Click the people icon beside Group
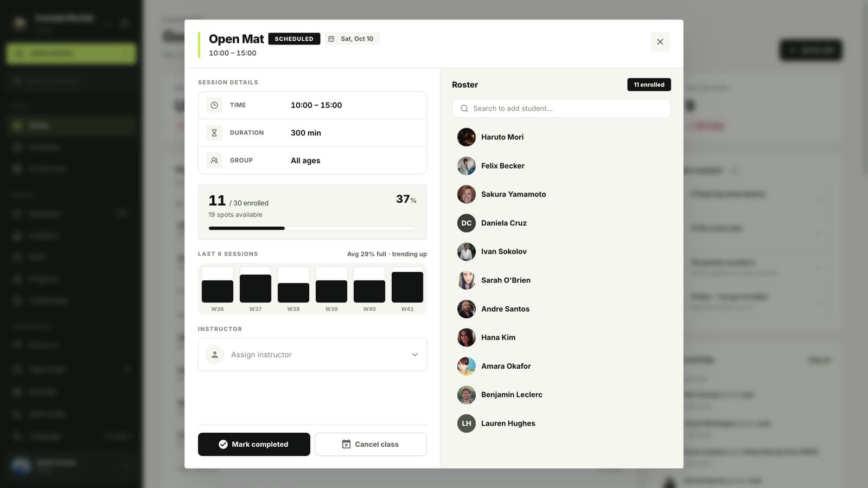 click(214, 160)
